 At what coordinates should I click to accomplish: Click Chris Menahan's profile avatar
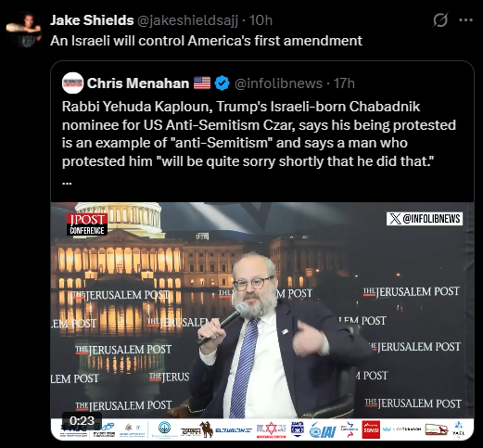[72, 83]
